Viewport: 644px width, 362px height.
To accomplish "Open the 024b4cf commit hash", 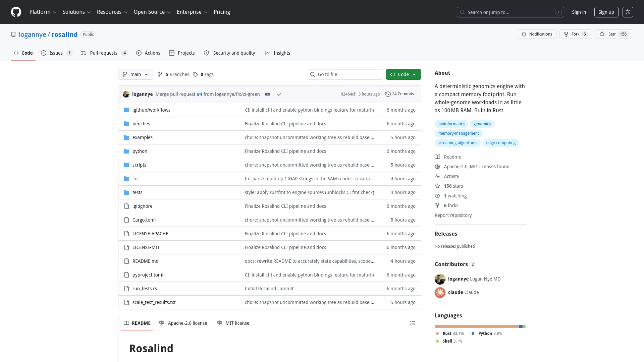I will 348,94.
